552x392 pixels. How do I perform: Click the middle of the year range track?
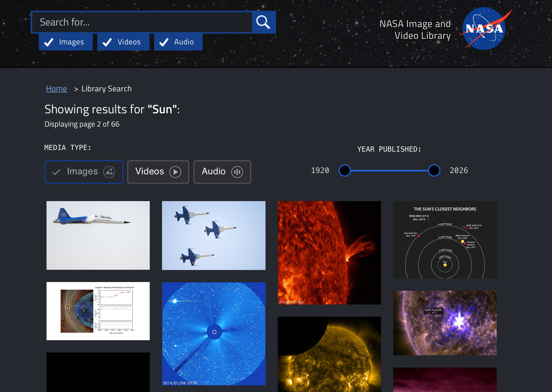point(389,171)
